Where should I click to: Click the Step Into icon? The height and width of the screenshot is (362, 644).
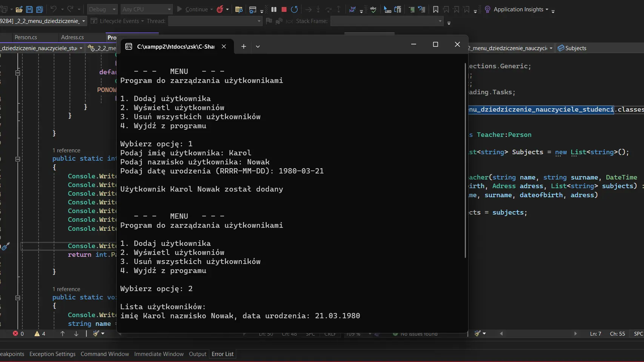tap(318, 9)
